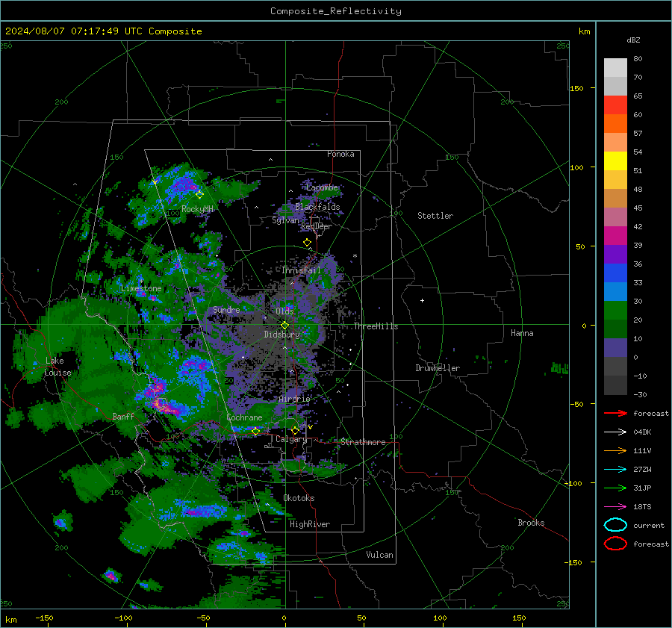Click the red forecast arrow in legend
This screenshot has width=672, height=628.
point(615,413)
